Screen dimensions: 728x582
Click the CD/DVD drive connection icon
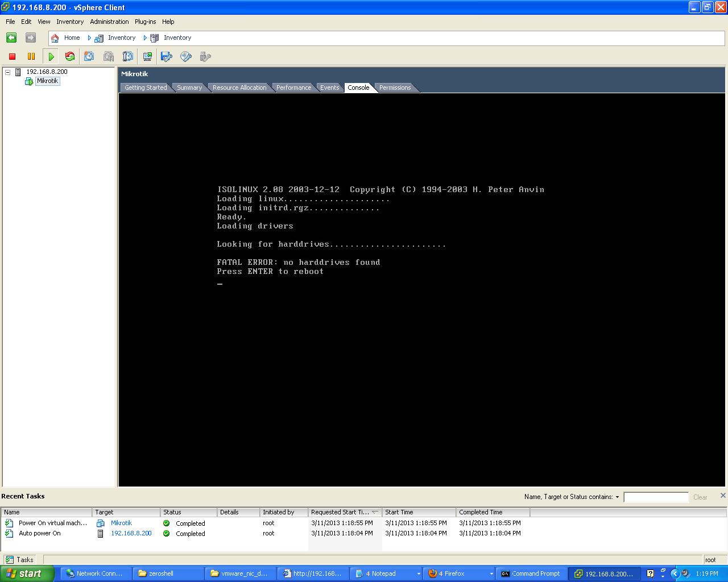[186, 56]
